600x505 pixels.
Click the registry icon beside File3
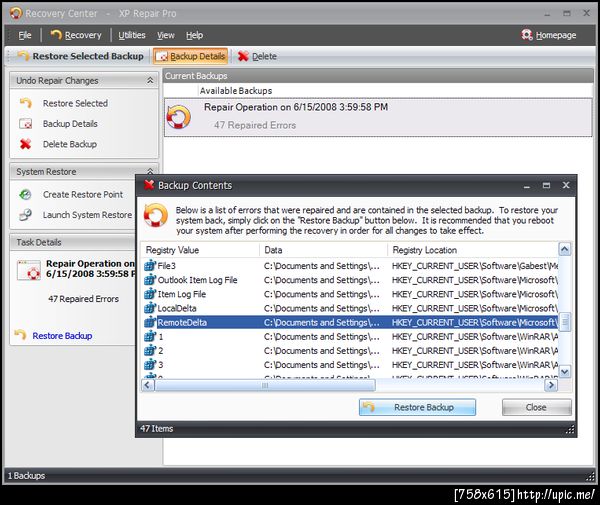click(150, 266)
